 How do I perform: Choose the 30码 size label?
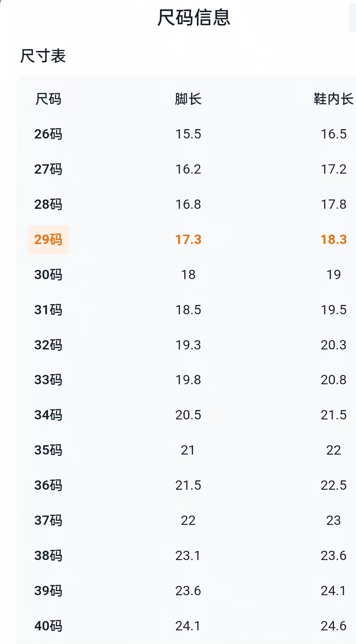point(48,275)
